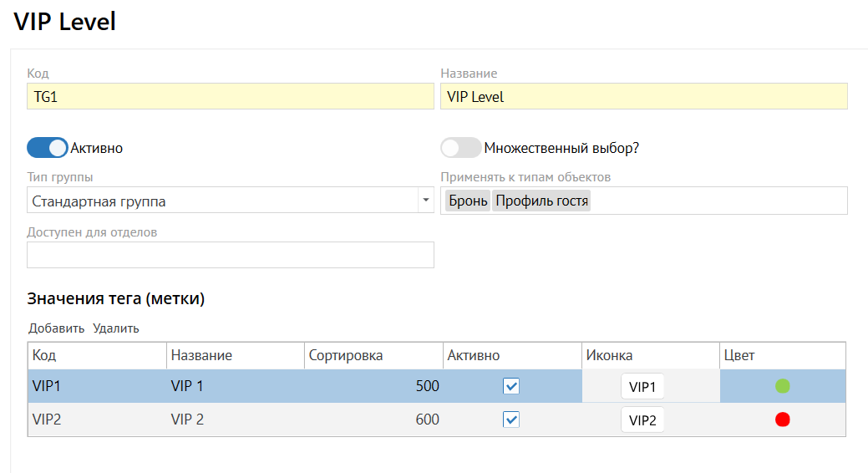
Task: Open the Тип группы dropdown arrow
Action: (x=425, y=201)
